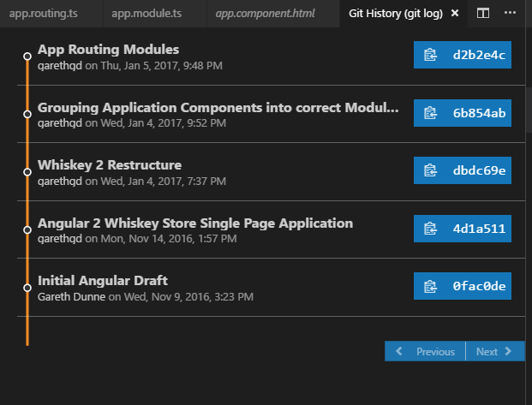Open the app.component.html tab
Screen dimensions: 532x405
click(x=265, y=14)
